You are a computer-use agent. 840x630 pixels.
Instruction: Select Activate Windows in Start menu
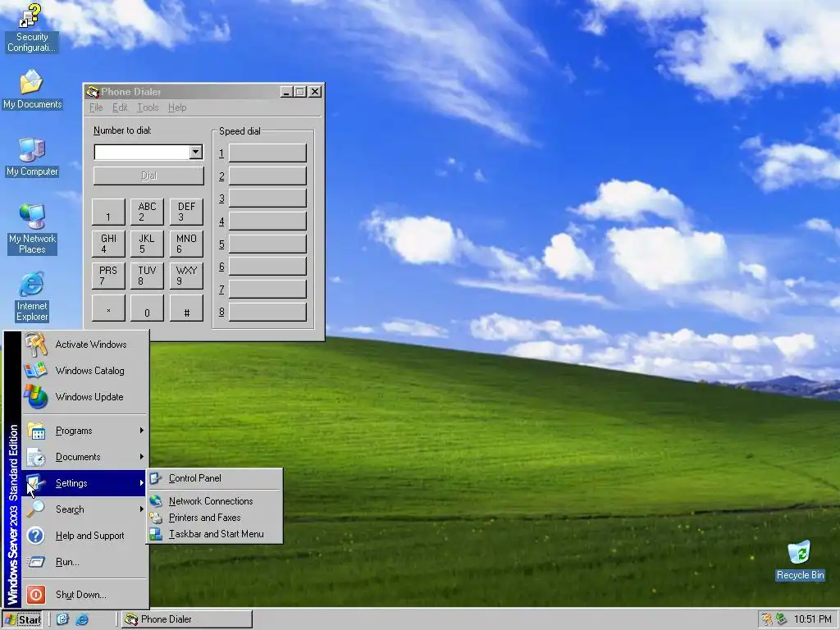[85, 345]
